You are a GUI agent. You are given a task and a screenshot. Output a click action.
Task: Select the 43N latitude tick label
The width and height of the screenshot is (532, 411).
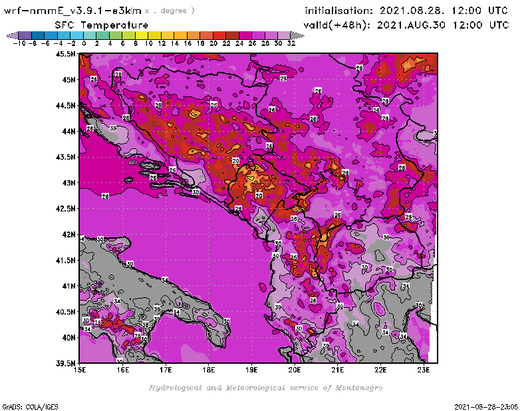pos(68,183)
